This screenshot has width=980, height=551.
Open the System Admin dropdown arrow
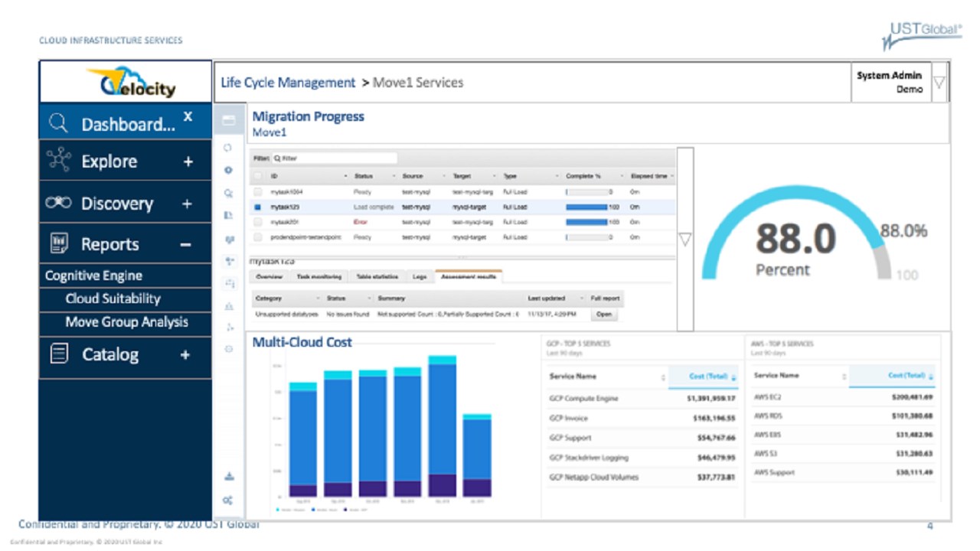[x=939, y=82]
